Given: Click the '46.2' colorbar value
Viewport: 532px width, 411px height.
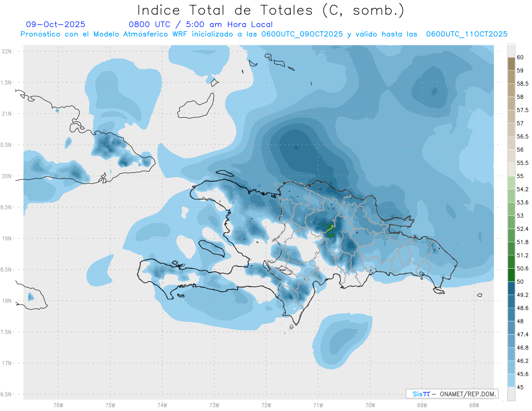Looking at the screenshot, I should point(523,361).
